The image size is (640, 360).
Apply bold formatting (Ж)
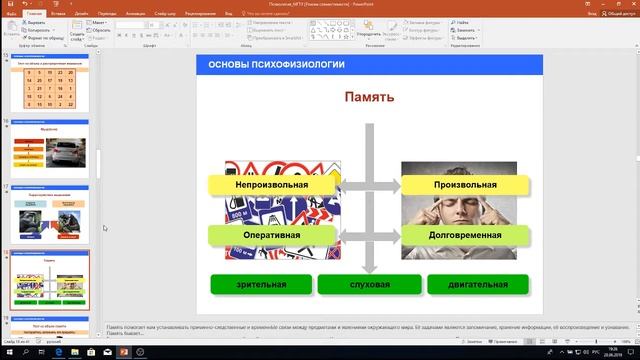(x=119, y=36)
